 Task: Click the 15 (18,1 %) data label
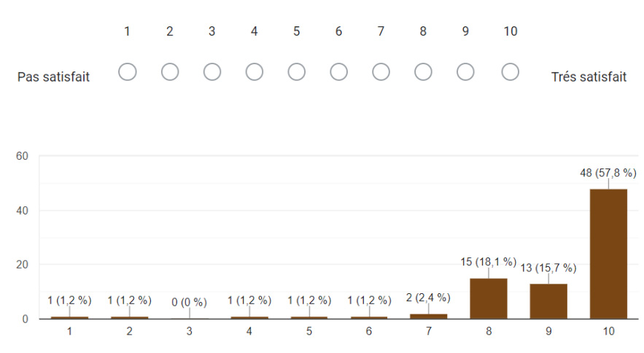point(489,262)
